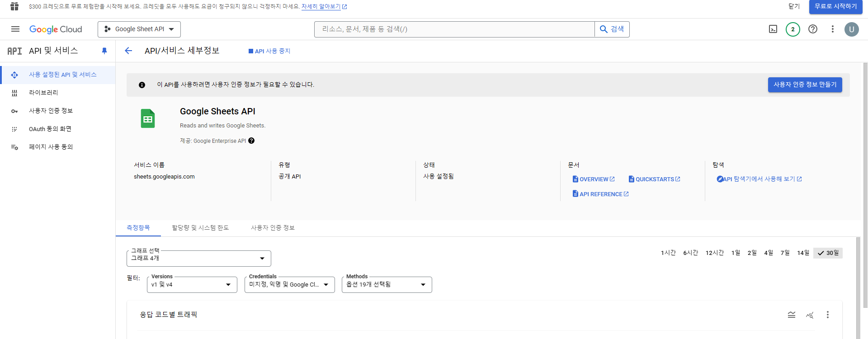The height and width of the screenshot is (339, 868).
Task: Click the Google Cloud logo
Action: (x=56, y=29)
